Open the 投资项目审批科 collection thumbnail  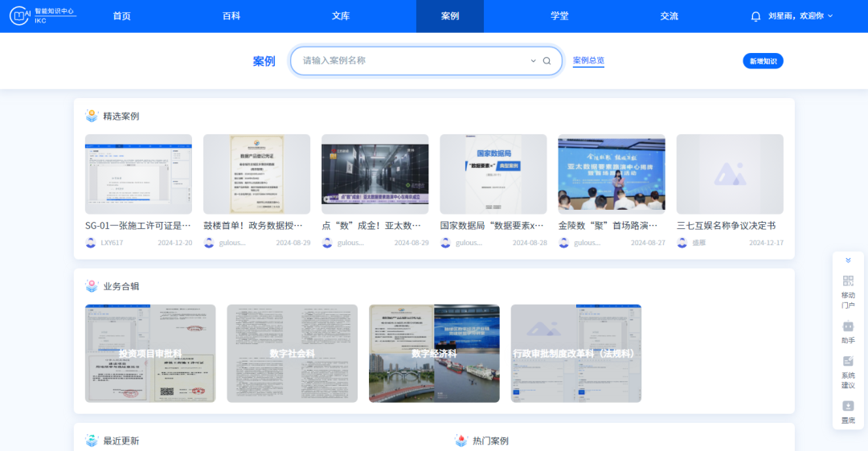[x=150, y=353]
